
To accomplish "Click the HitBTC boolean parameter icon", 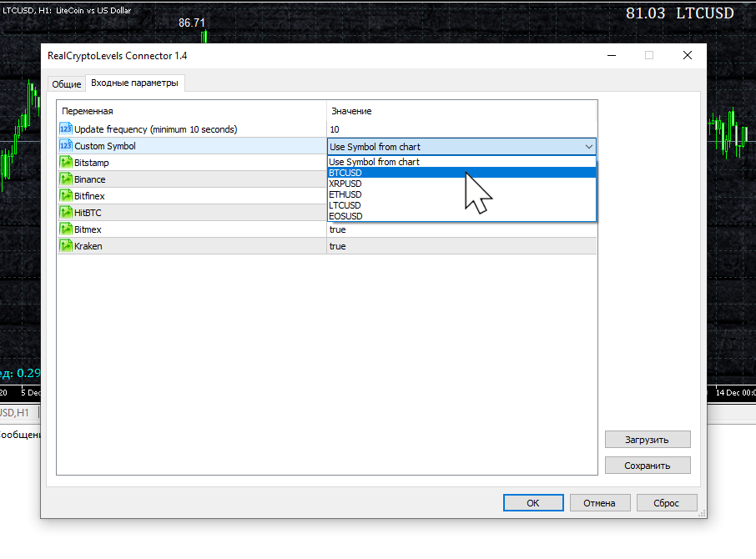I will (66, 212).
